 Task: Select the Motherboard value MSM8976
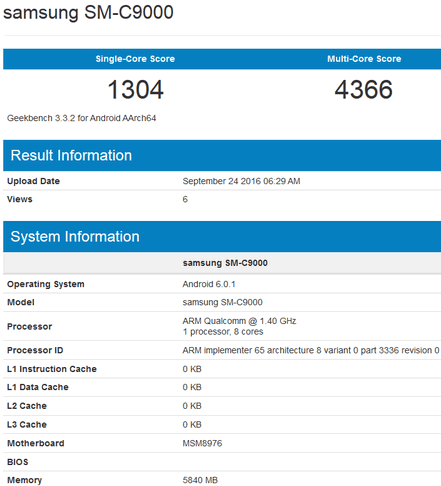click(x=202, y=443)
